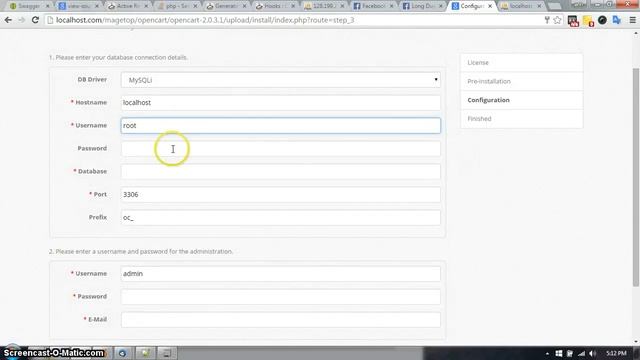The image size is (640, 360).
Task: Edit administration Username field with admin
Action: [x=280, y=274]
